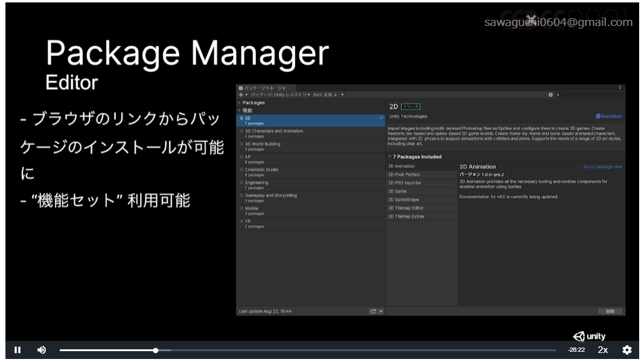Select Gameplay and Storytelling feature set
644x362 pixels.
[x=311, y=197]
